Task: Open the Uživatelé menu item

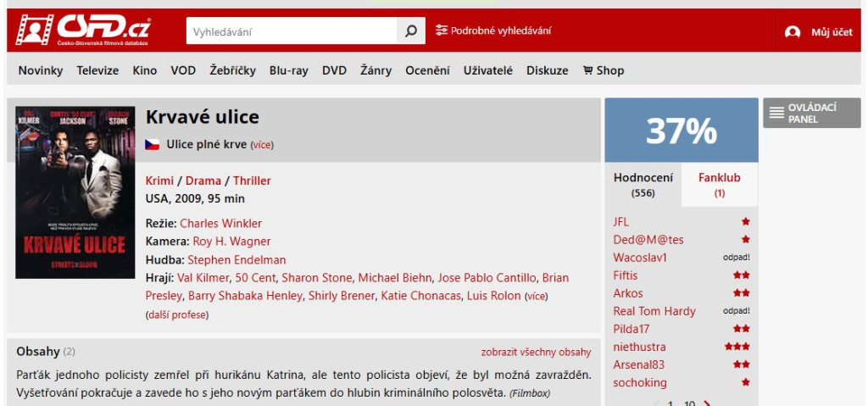Action: click(x=488, y=70)
